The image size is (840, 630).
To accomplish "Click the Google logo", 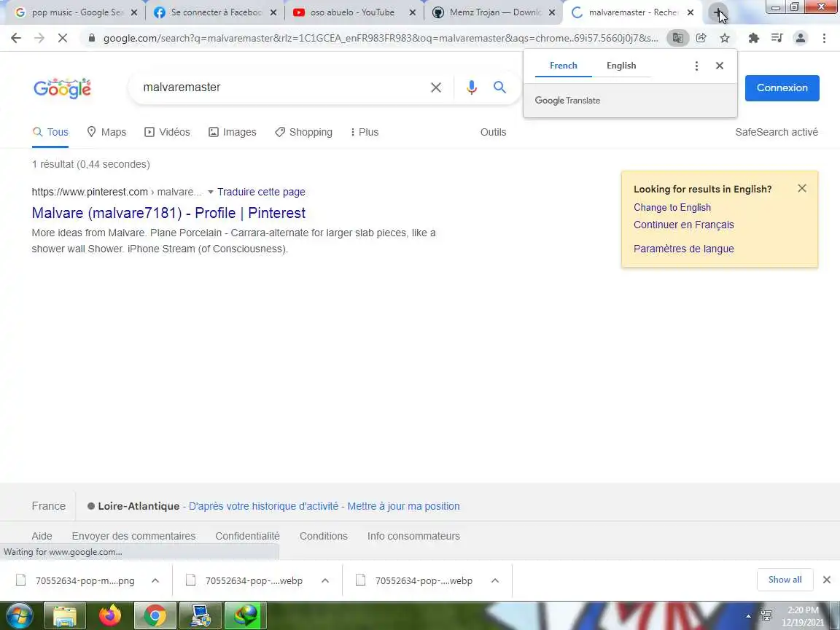I will point(62,87).
